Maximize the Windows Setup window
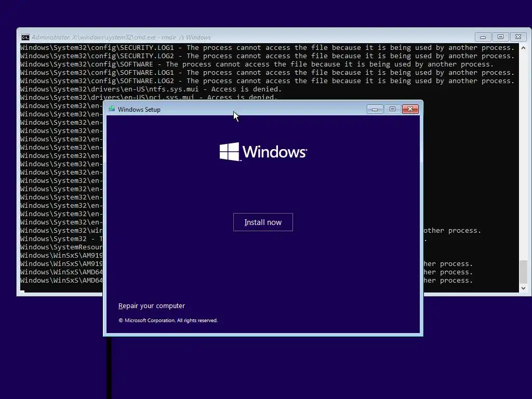 393,109
